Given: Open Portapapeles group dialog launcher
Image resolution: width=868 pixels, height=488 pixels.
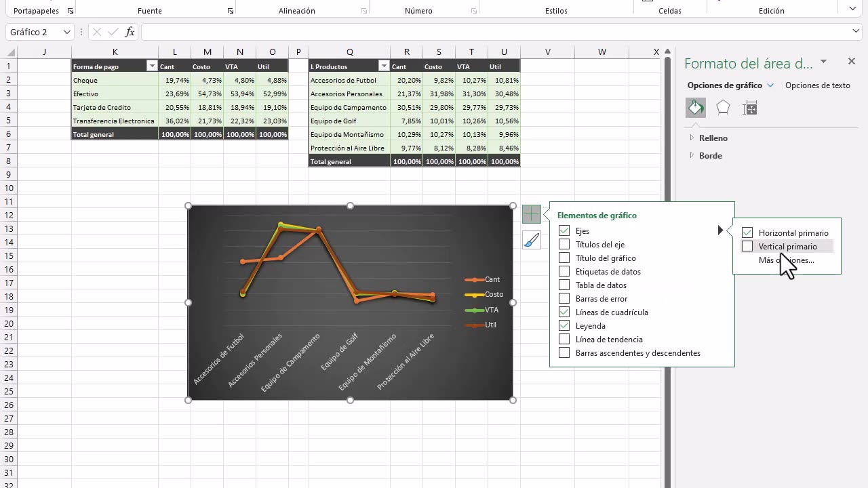Looking at the screenshot, I should [70, 11].
